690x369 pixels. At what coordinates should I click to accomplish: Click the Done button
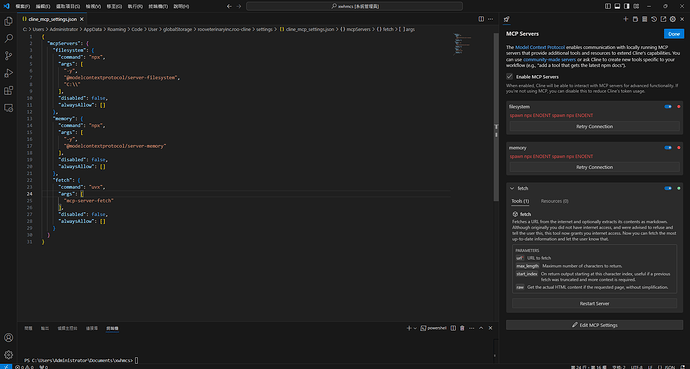674,34
